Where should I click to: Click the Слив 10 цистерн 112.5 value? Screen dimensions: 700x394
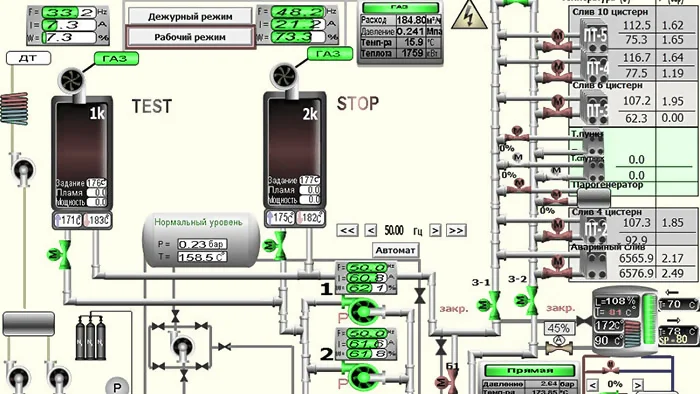(637, 25)
